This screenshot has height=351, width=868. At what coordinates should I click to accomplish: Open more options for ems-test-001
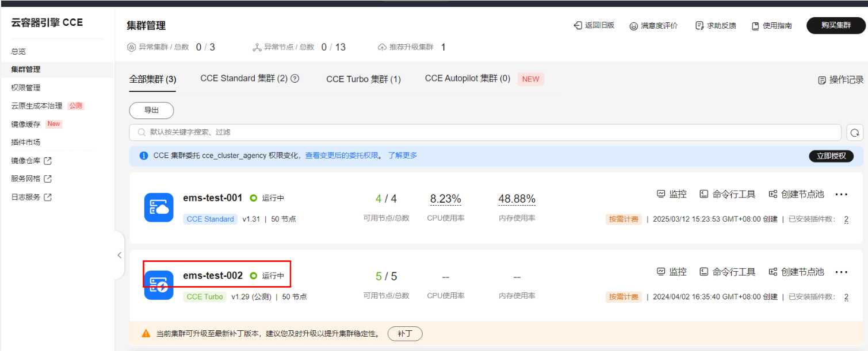pyautogui.click(x=842, y=194)
